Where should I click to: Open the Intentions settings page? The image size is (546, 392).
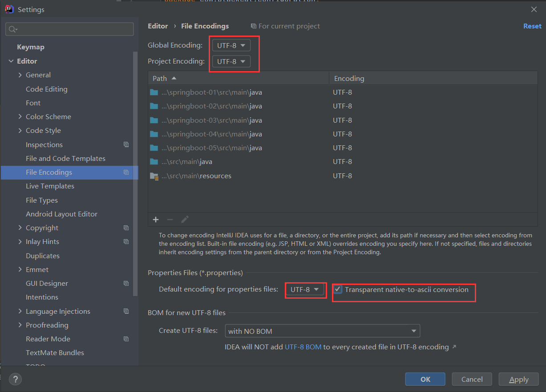[42, 297]
